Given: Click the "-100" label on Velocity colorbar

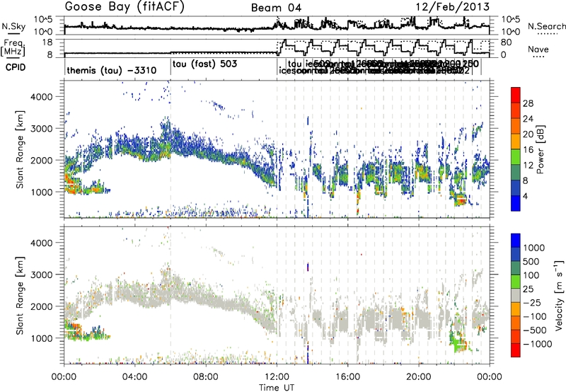Looking at the screenshot, I should pos(535,316).
